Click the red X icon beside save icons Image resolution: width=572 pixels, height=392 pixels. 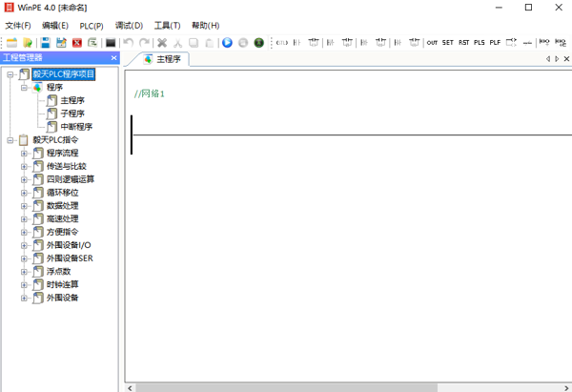[x=77, y=43]
